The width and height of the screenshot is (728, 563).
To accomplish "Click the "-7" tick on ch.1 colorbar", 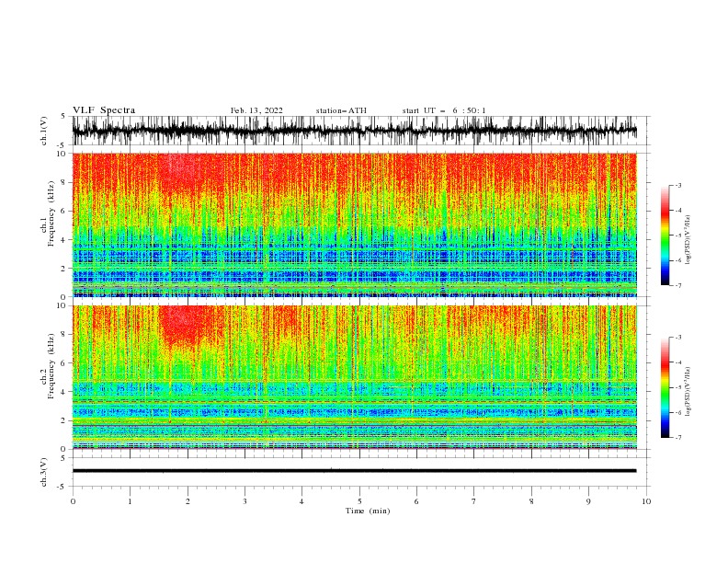I will pos(677,285).
